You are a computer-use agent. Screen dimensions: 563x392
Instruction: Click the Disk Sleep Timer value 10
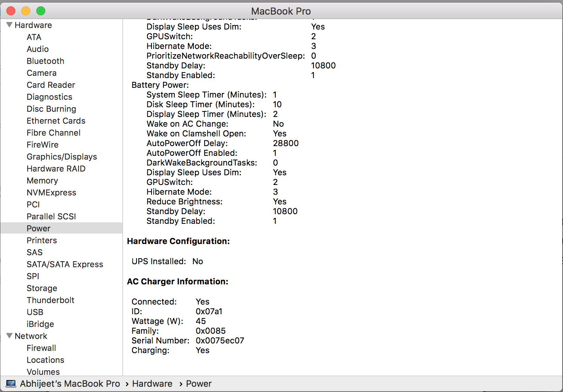[277, 104]
